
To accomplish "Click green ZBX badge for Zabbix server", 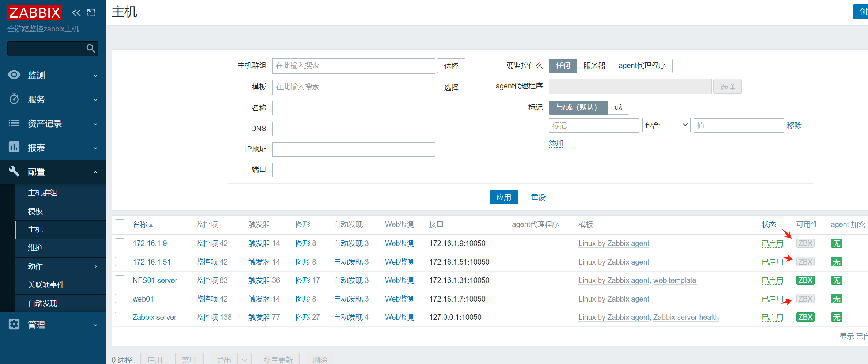I will pos(805,317).
